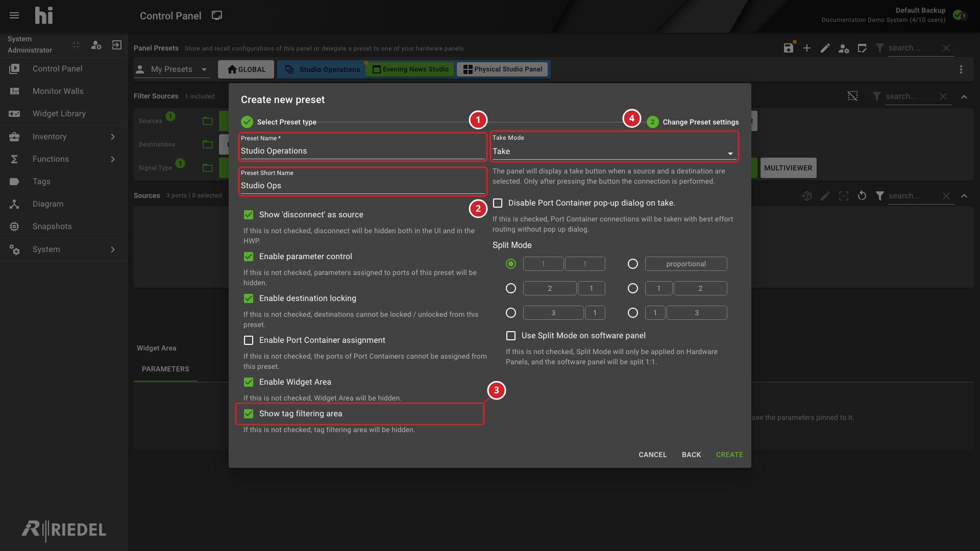
Task: Uncheck Show 'disconnect' as source
Action: (249, 215)
